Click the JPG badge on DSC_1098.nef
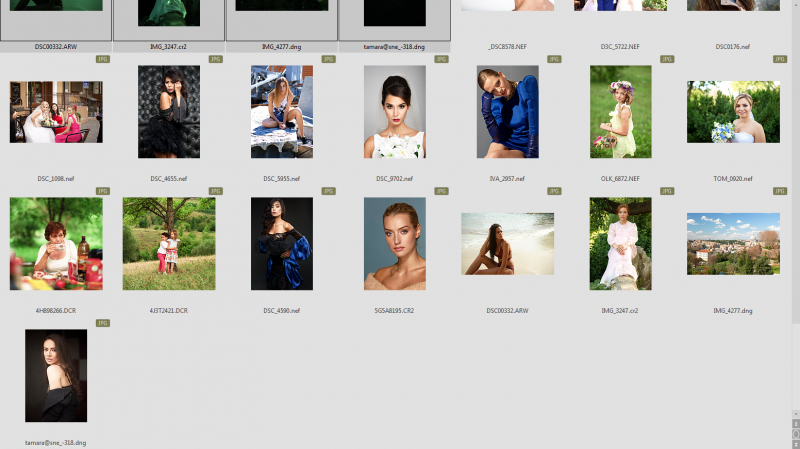800x449 pixels. pos(103,59)
